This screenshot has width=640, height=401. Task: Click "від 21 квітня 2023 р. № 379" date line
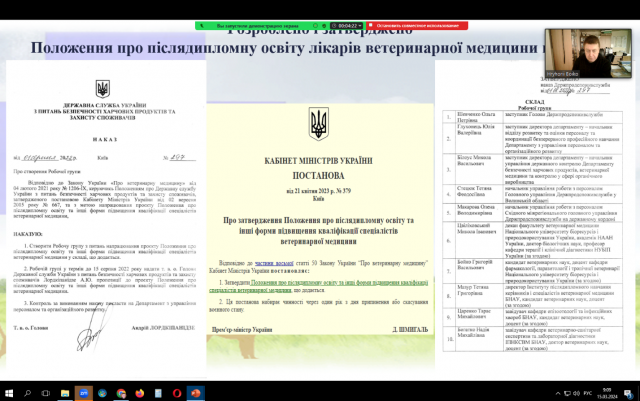[318, 191]
